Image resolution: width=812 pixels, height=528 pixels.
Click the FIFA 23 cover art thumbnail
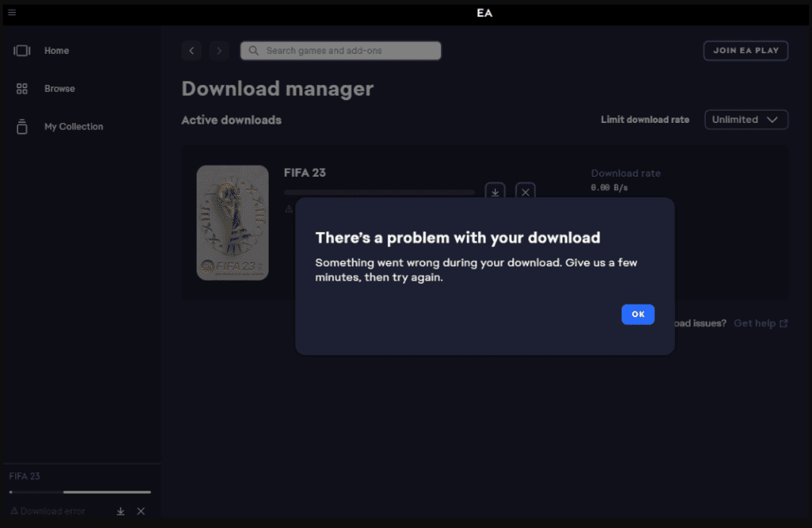pyautogui.click(x=232, y=223)
